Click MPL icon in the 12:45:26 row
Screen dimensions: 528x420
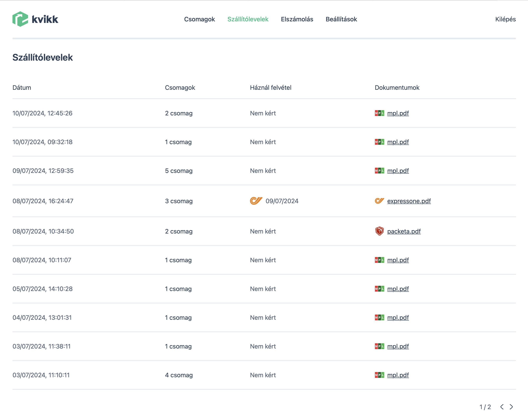point(379,113)
